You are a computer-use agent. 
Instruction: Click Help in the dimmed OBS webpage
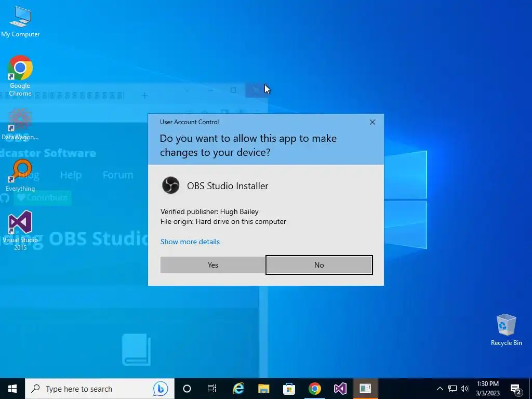[x=71, y=175]
